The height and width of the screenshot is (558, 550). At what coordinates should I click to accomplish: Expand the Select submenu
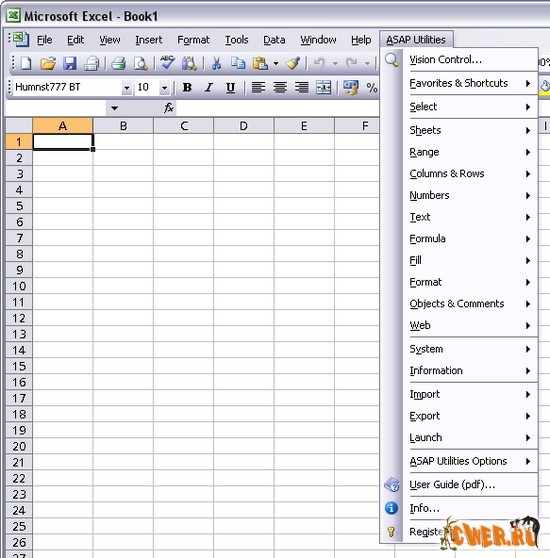pos(470,107)
